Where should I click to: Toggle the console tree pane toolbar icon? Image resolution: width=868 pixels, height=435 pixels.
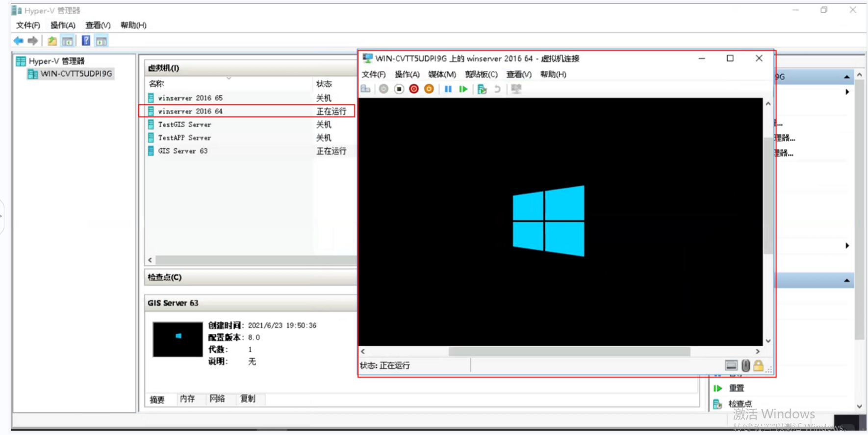click(68, 41)
